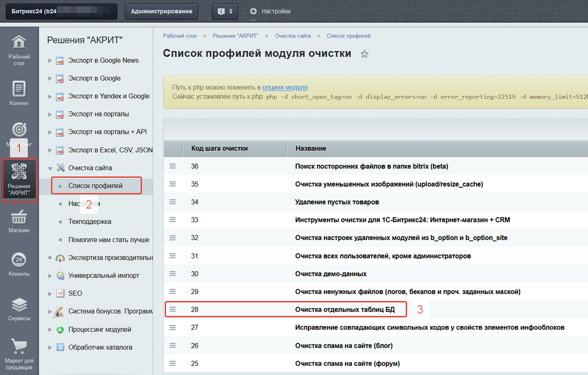Click the Экспорт в Google News icon

click(60, 61)
